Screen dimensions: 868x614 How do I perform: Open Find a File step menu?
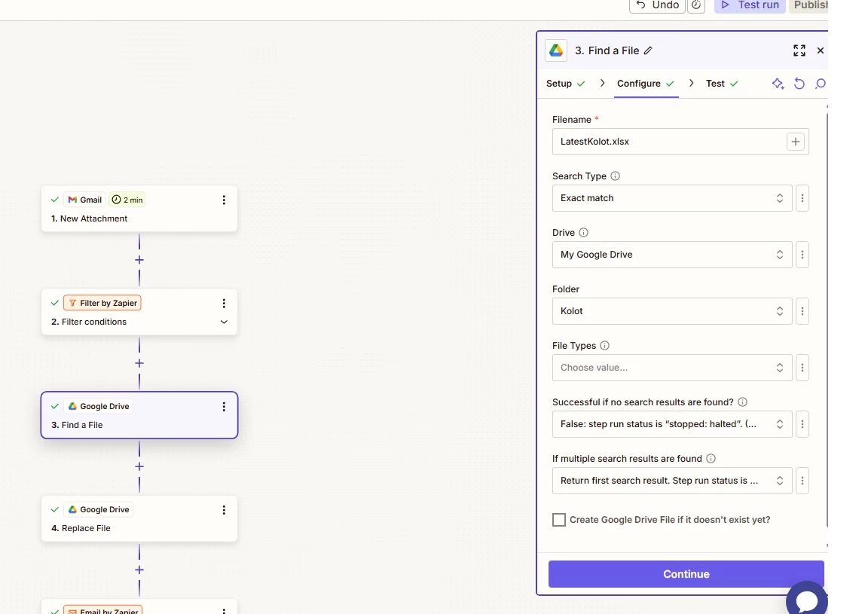click(224, 407)
